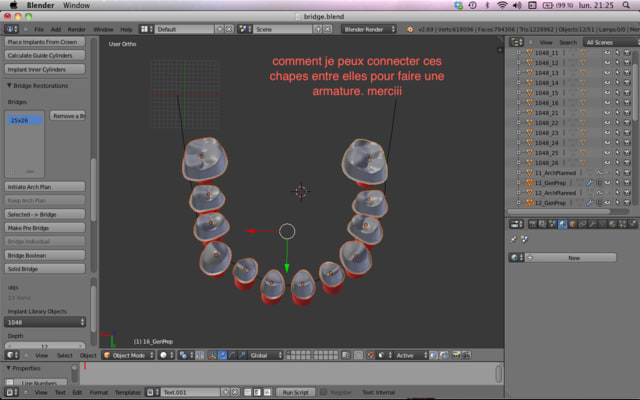
Task: Click the outliner editor type icon
Action: point(516,43)
